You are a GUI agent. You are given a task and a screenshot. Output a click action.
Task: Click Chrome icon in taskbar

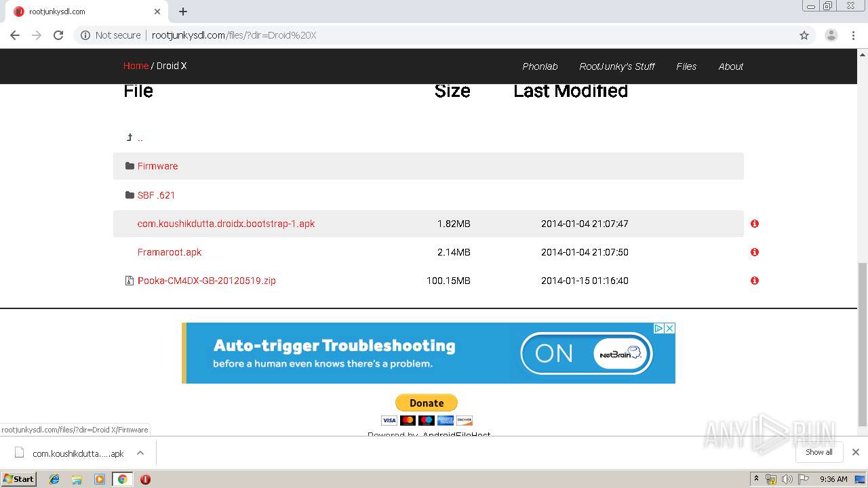(122, 479)
